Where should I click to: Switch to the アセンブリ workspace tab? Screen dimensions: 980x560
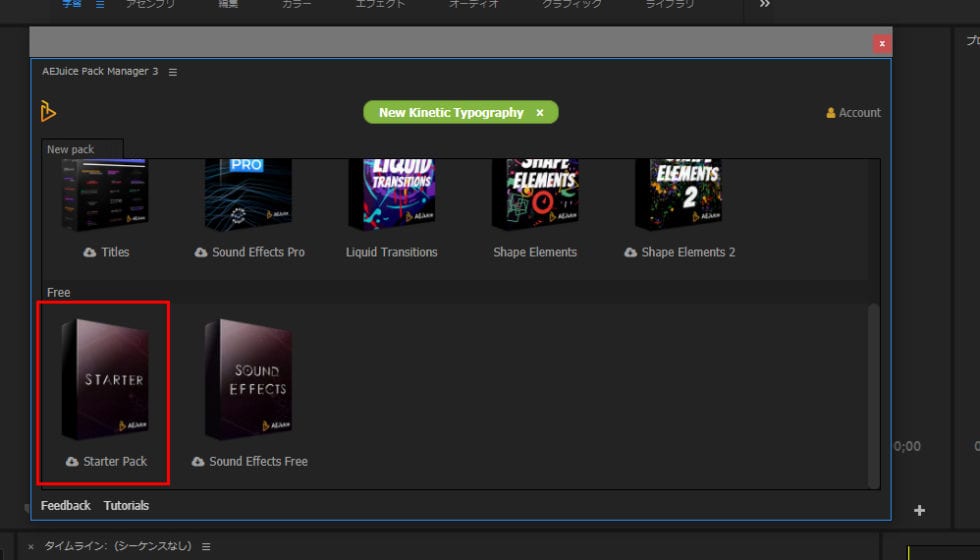(151, 4)
